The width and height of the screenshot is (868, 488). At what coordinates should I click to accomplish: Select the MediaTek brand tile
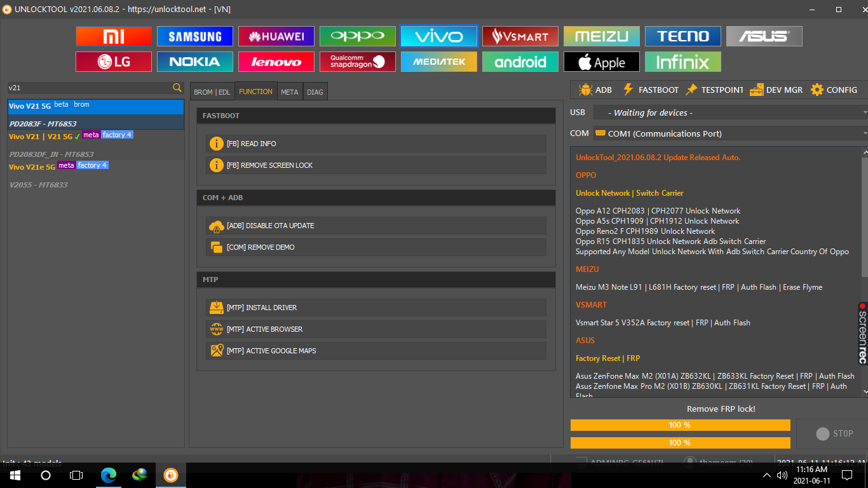pyautogui.click(x=439, y=62)
